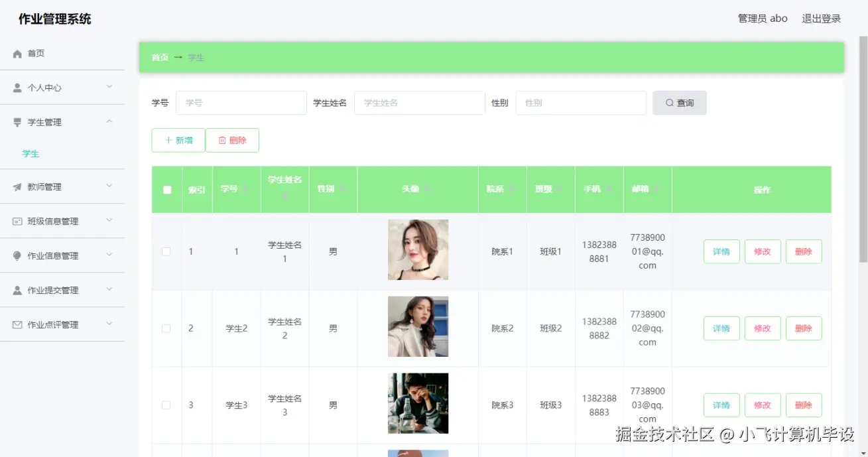Click 退出登录 to log out
Screen dimensions: 868x457
(x=822, y=19)
